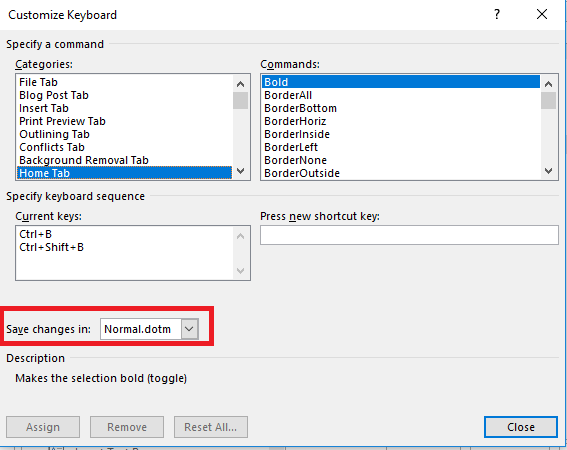Expand the Save changes in dropdown

(x=189, y=329)
